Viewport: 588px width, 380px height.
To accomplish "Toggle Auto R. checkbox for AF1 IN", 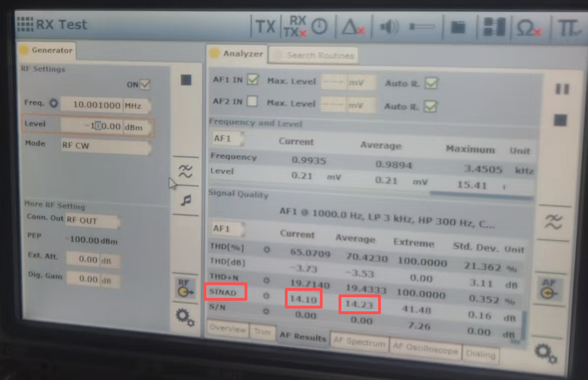I will [431, 83].
